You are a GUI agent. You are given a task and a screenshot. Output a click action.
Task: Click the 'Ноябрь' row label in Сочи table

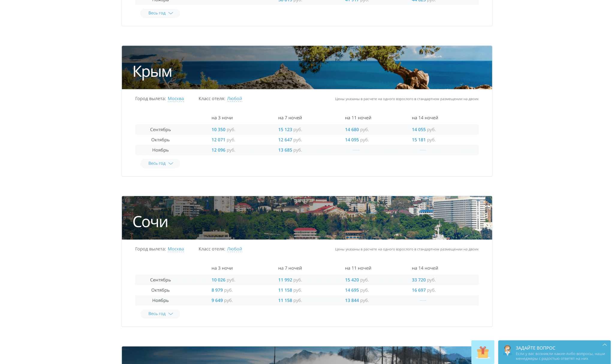pos(160,300)
